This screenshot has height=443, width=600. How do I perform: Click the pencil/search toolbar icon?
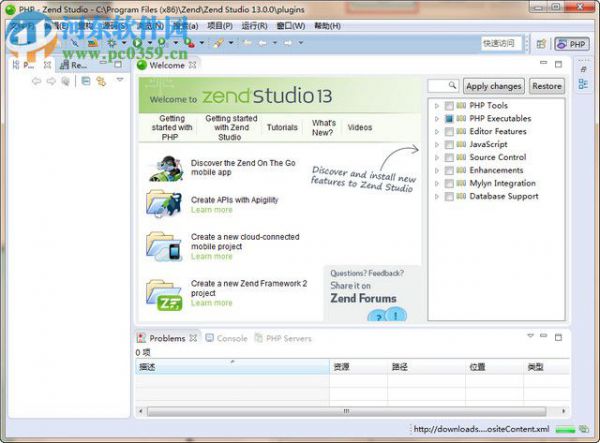pyautogui.click(x=218, y=43)
